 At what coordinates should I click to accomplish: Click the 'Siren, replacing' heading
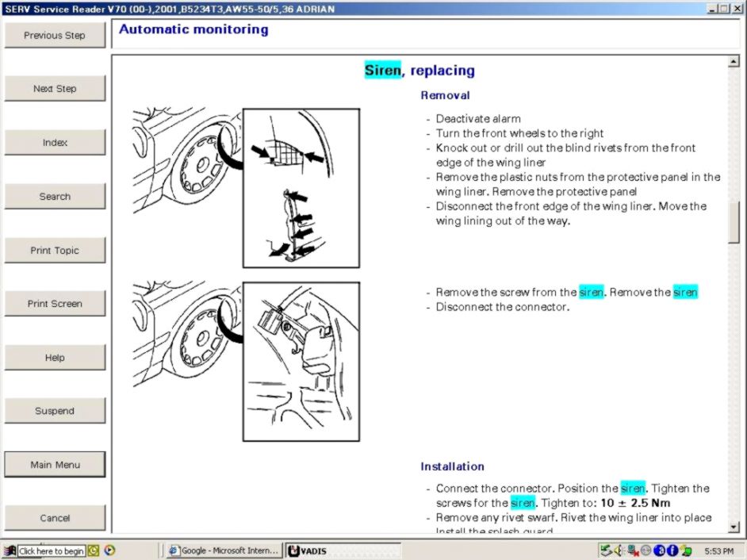[x=419, y=71]
